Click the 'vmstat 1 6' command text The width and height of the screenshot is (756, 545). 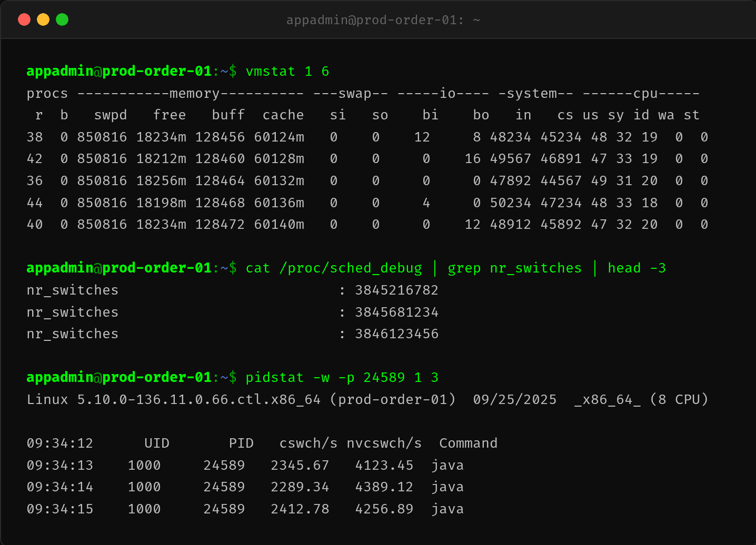coord(287,71)
